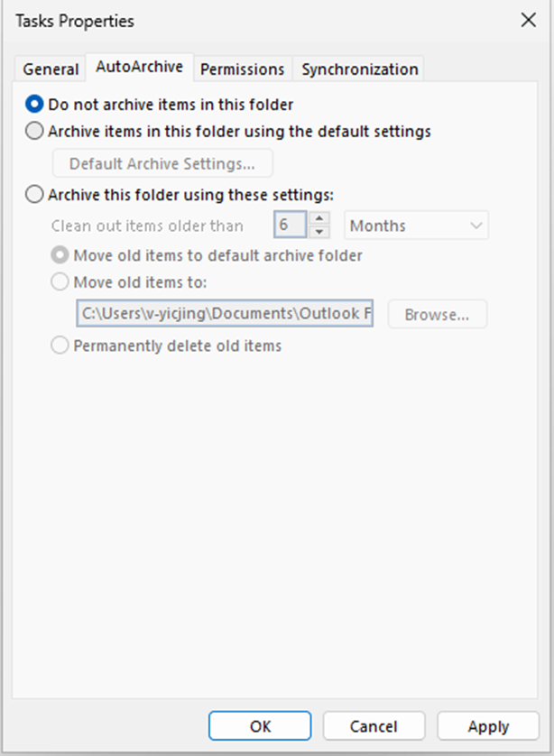Switch to the General tab
The image size is (554, 756).
[x=50, y=69]
